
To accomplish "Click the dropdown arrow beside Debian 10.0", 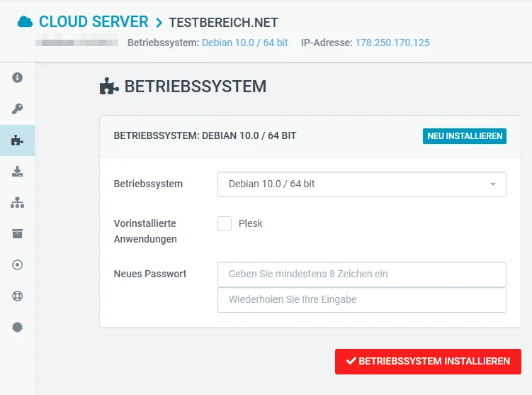I will point(492,184).
